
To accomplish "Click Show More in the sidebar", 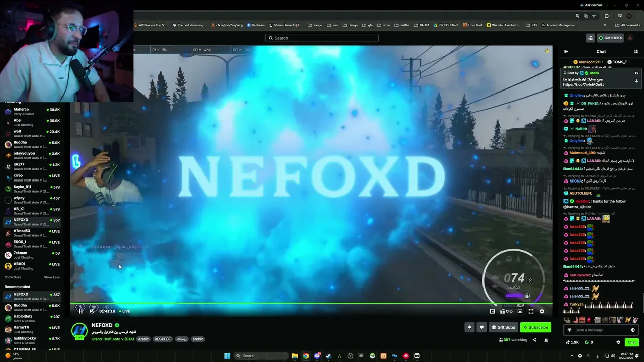I will (x=13, y=277).
